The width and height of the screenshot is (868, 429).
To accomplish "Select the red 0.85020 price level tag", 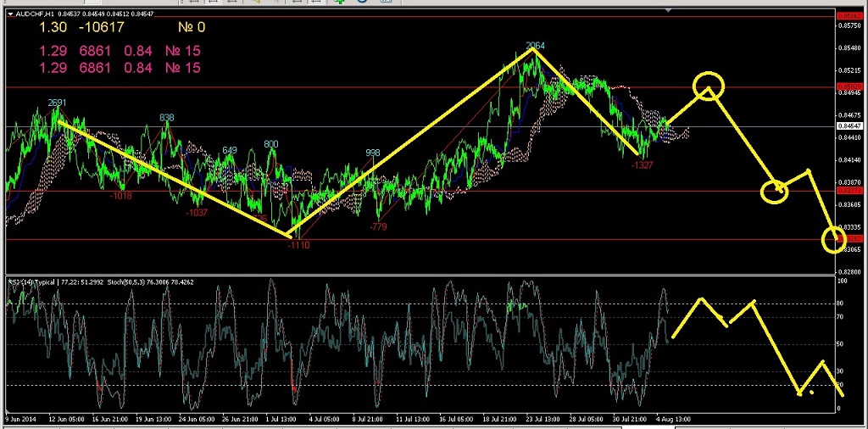I will point(848,86).
